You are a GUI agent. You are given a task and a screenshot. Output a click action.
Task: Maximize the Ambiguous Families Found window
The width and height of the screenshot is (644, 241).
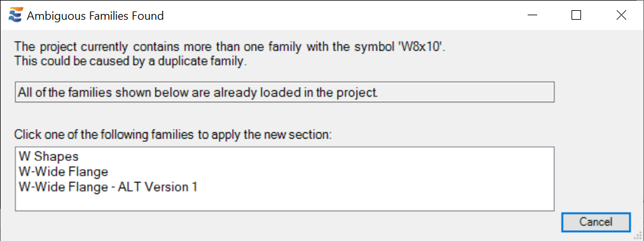(577, 16)
